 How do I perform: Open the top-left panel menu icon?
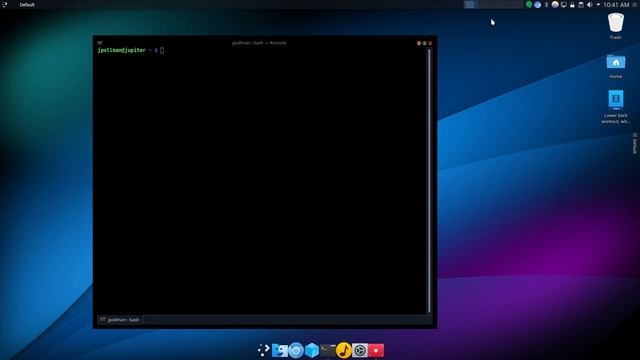(x=4, y=4)
